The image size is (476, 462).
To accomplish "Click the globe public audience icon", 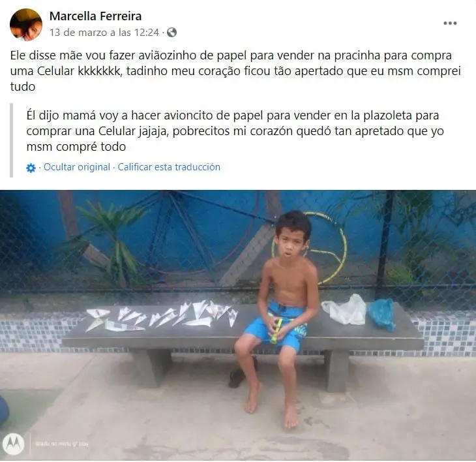I will (172, 33).
